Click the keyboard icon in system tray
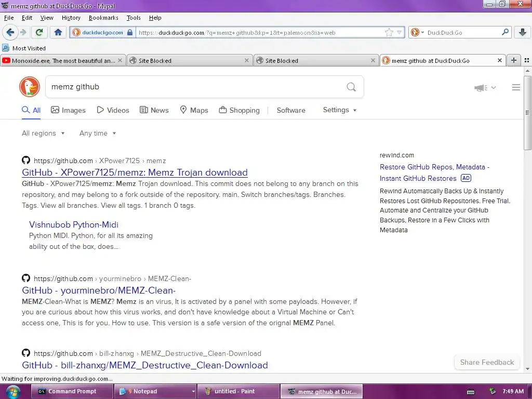The image size is (532, 399). 471,392
